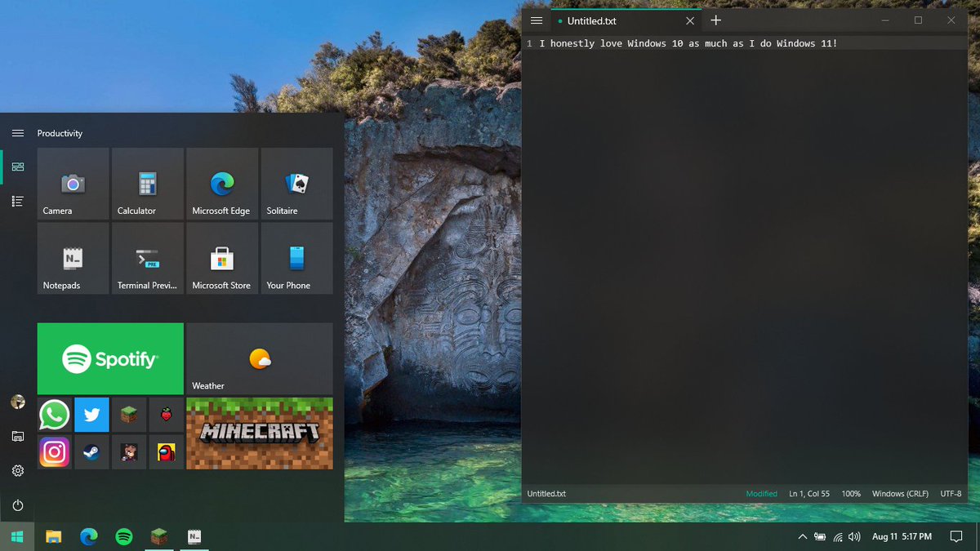The height and width of the screenshot is (551, 980).
Task: Open the Weather tile
Action: tap(259, 358)
